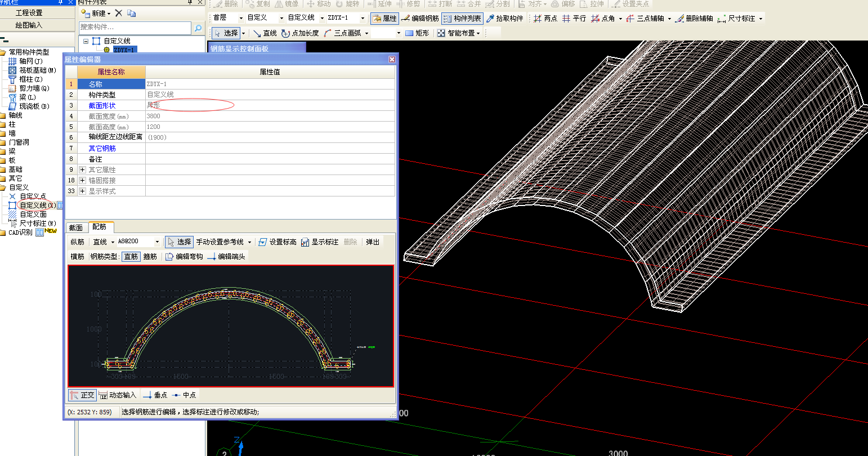
Task: Open 智能布置 smart layout tool
Action: click(x=456, y=33)
